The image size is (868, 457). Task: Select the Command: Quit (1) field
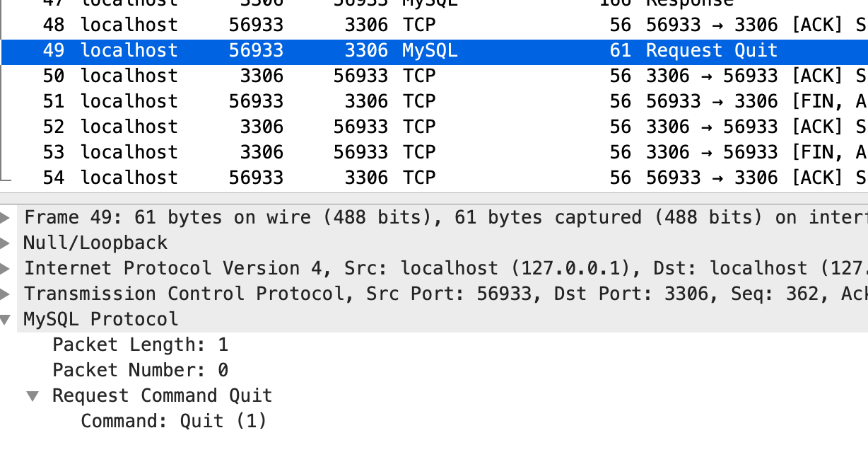coord(174,421)
